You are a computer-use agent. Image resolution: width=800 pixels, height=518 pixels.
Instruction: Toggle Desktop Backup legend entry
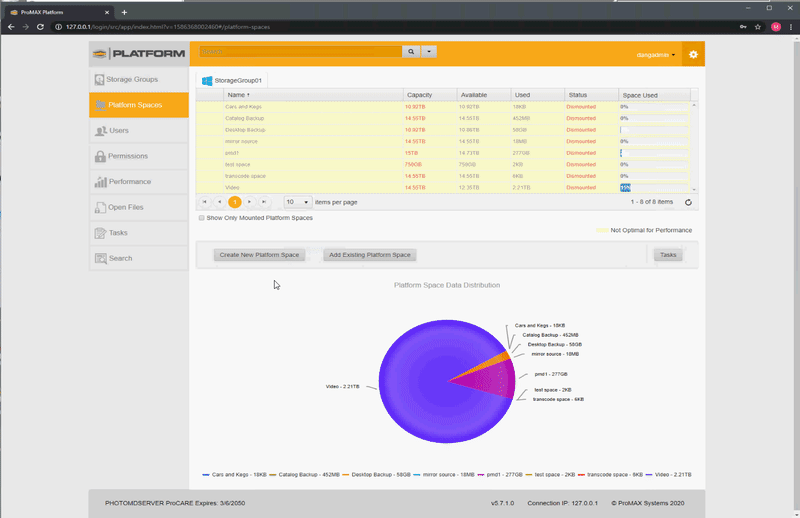pos(376,475)
